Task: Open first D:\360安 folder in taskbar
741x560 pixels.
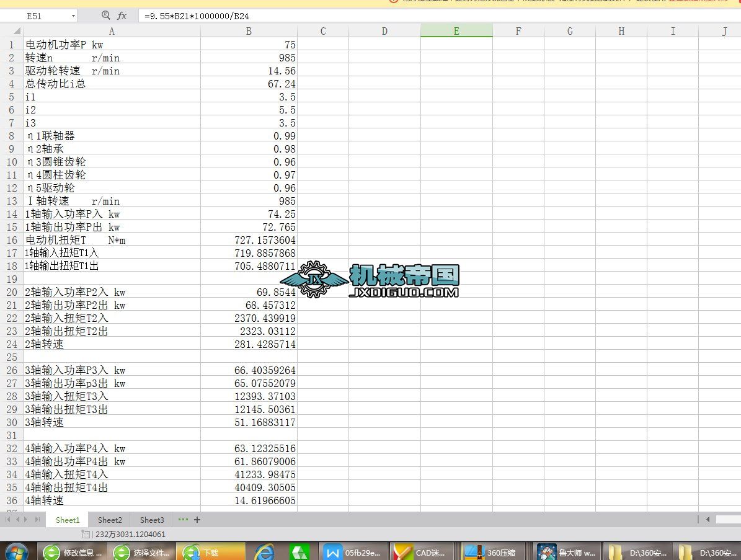Action: [x=637, y=552]
